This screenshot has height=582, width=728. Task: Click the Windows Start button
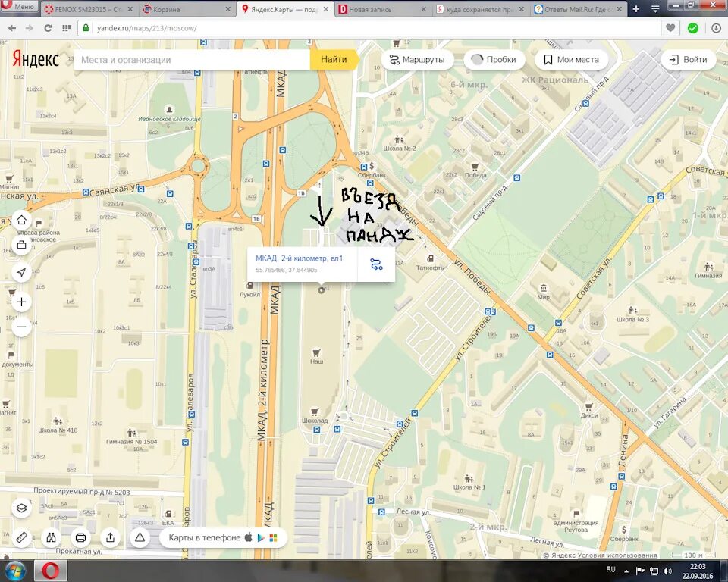point(15,571)
